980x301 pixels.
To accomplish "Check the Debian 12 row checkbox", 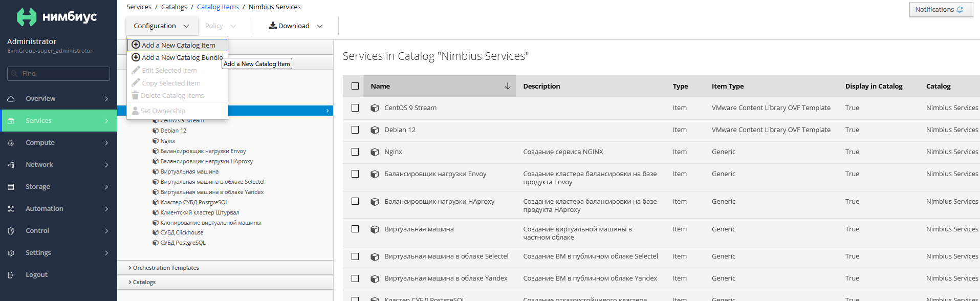I will pyautogui.click(x=355, y=130).
